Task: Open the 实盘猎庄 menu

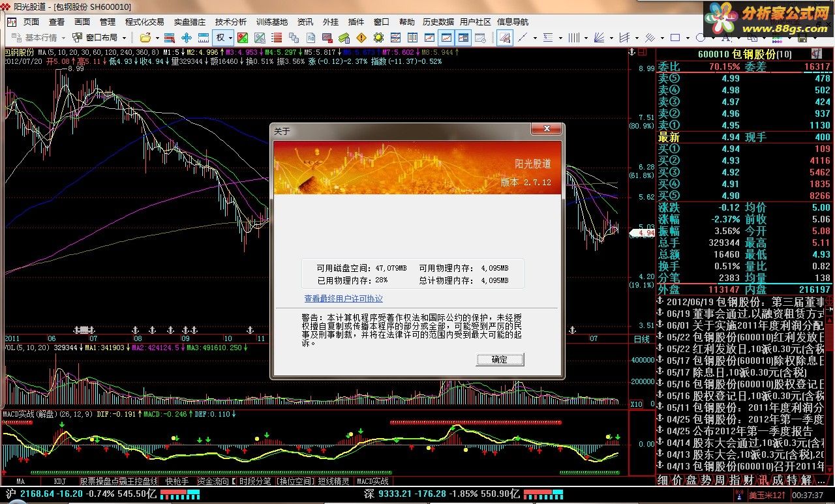Action: [x=190, y=22]
